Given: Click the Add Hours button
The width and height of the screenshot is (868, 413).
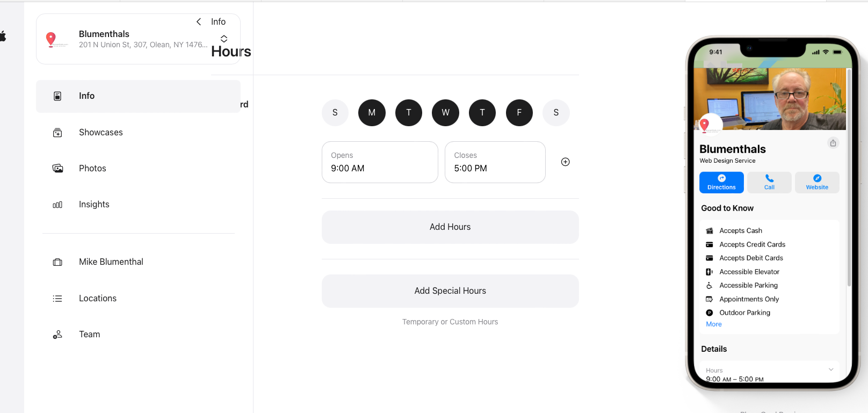Looking at the screenshot, I should [450, 227].
